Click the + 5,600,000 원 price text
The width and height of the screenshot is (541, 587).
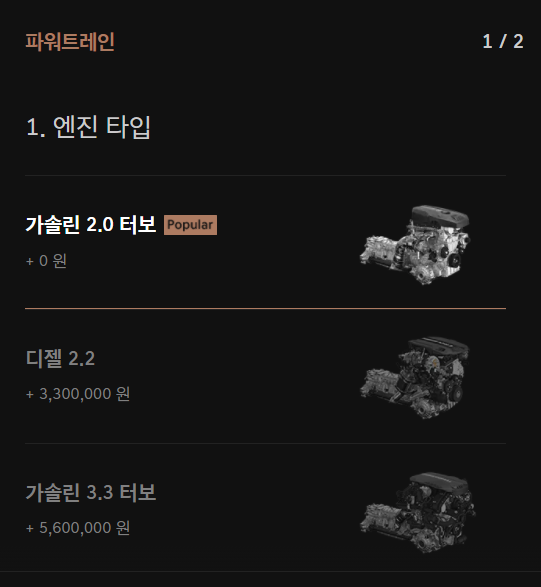[78, 527]
